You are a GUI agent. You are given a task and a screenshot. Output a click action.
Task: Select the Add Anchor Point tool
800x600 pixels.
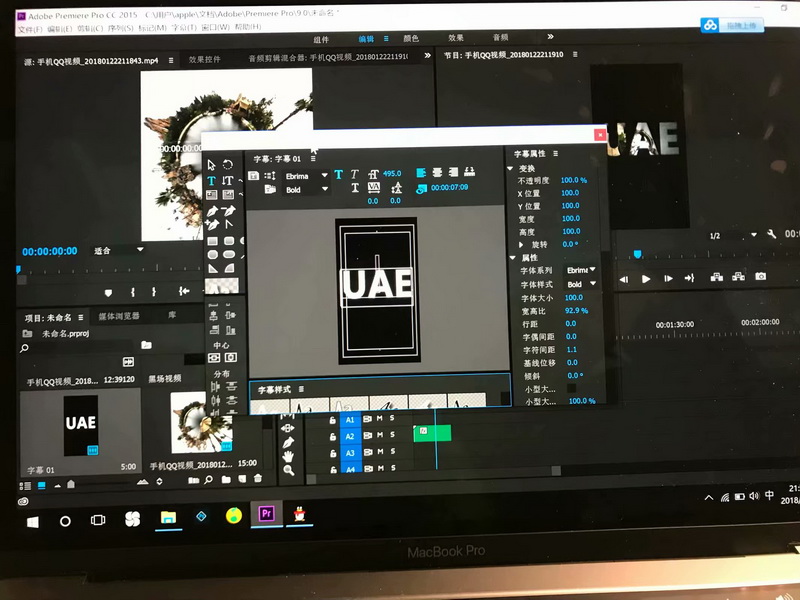click(212, 224)
